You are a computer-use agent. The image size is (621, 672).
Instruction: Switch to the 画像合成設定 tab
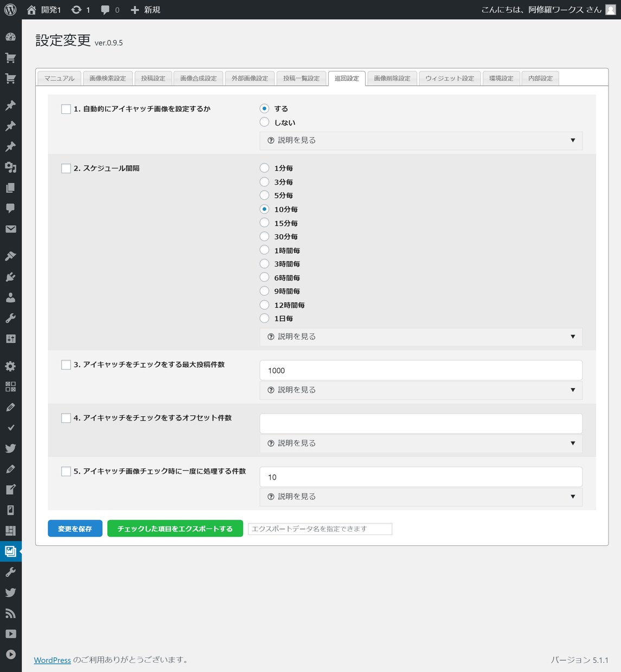pyautogui.click(x=199, y=78)
